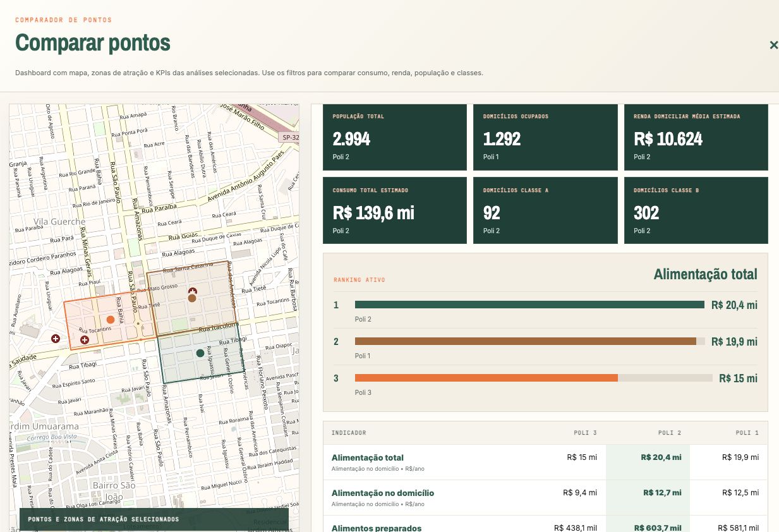The height and width of the screenshot is (532, 779).
Task: Click the orange Poli 3 ranking bar
Action: click(x=486, y=378)
